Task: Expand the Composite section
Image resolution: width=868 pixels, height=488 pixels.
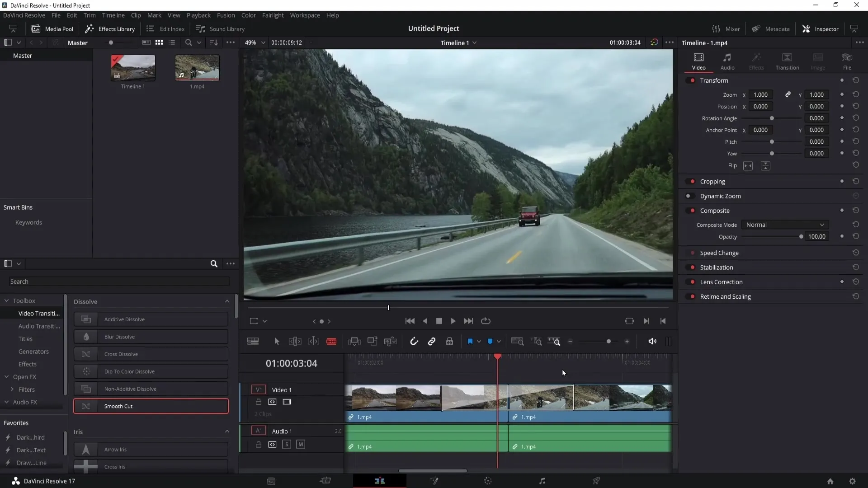Action: pyautogui.click(x=715, y=210)
